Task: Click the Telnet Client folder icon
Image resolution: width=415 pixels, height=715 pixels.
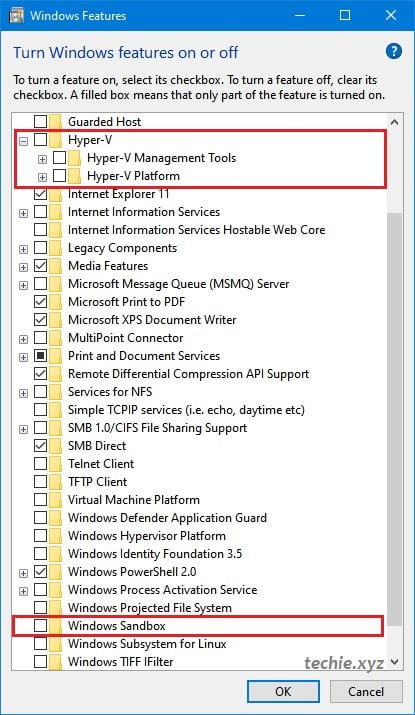Action: (55, 464)
